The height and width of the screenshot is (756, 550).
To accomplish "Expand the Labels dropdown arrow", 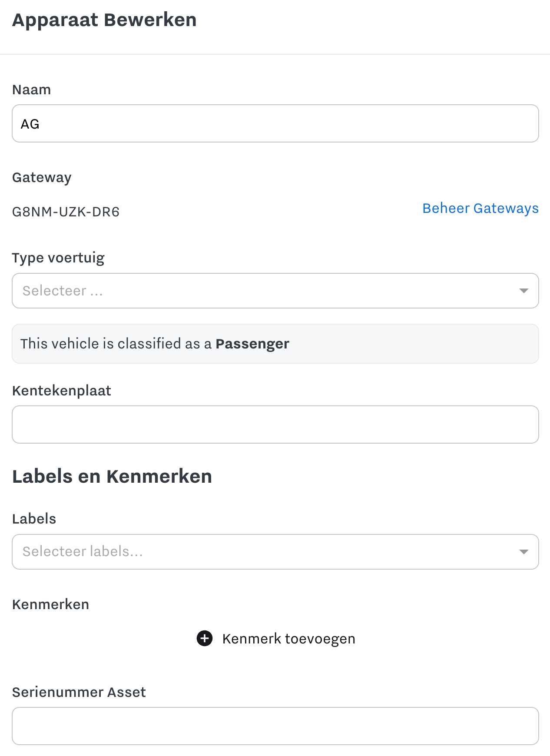I will click(x=523, y=552).
